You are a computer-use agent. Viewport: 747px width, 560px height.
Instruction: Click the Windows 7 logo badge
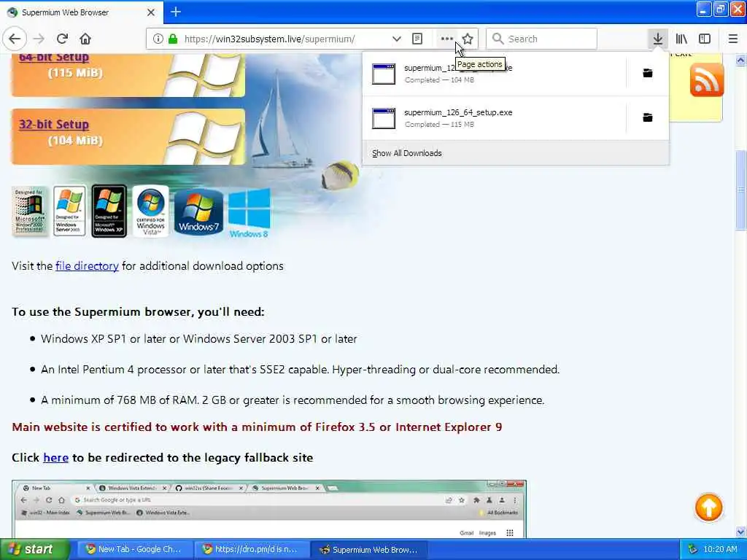(x=198, y=211)
